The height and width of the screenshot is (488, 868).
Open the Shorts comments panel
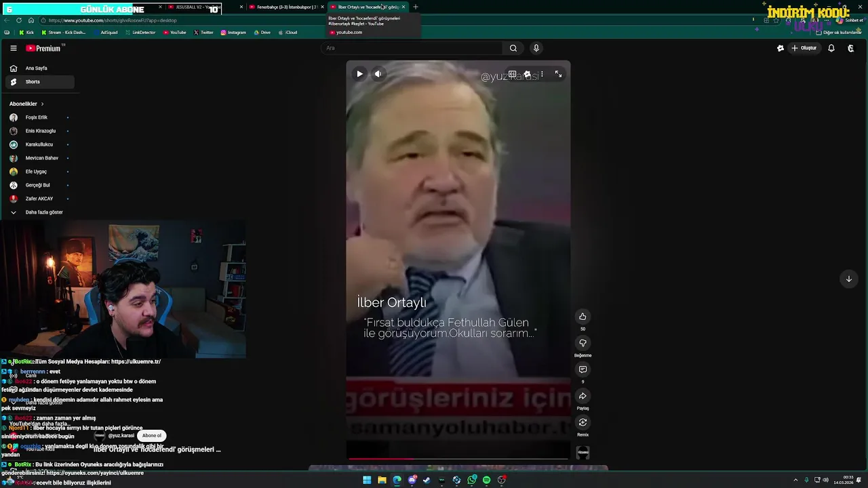tap(583, 369)
